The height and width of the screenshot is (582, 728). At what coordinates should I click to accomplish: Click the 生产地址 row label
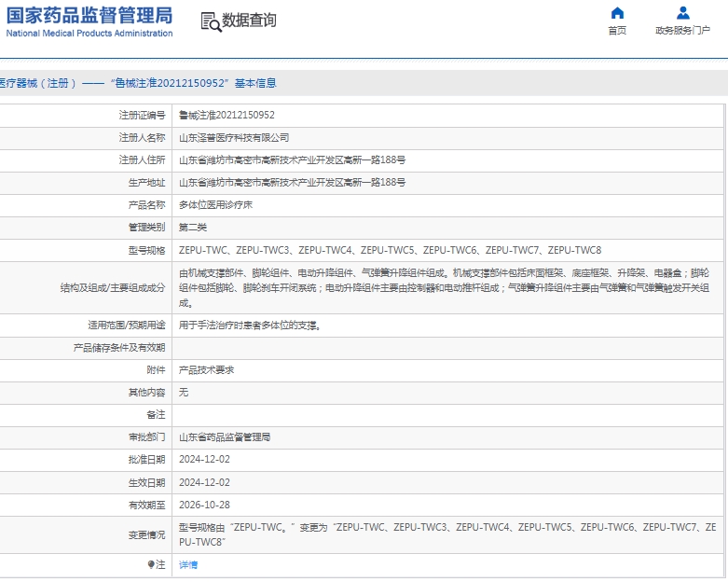pos(146,183)
